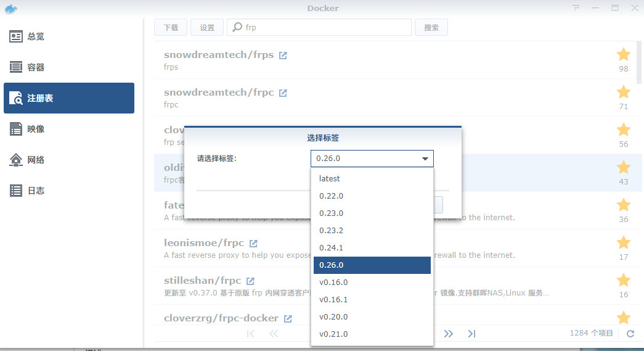Click the star icon with 98 stars
The image size is (644, 351).
[x=624, y=54]
